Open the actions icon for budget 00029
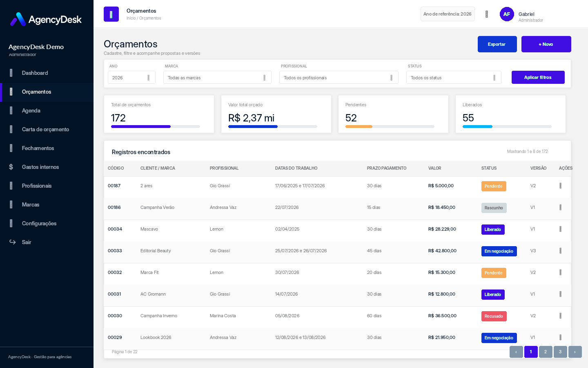Image resolution: width=588 pixels, height=368 pixels. 560,337
